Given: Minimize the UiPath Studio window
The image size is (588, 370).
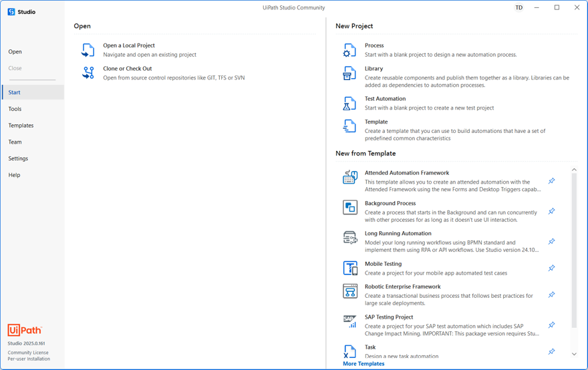Looking at the screenshot, I should pos(537,7).
